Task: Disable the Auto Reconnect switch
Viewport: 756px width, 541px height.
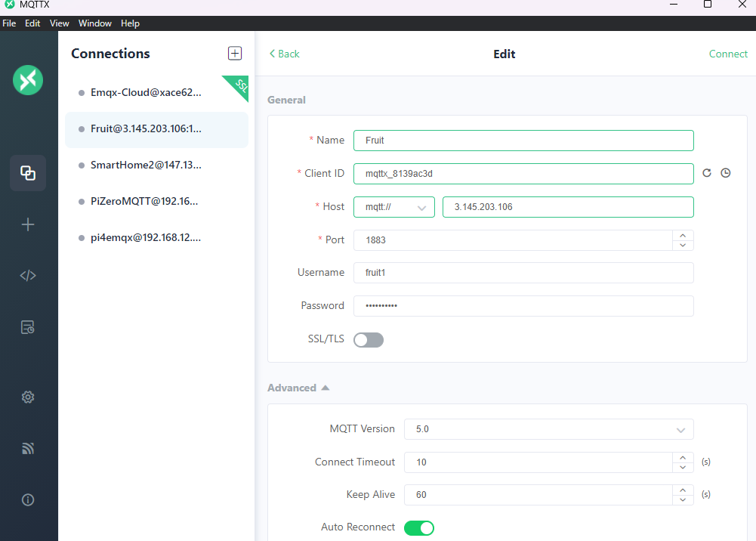Action: [419, 528]
